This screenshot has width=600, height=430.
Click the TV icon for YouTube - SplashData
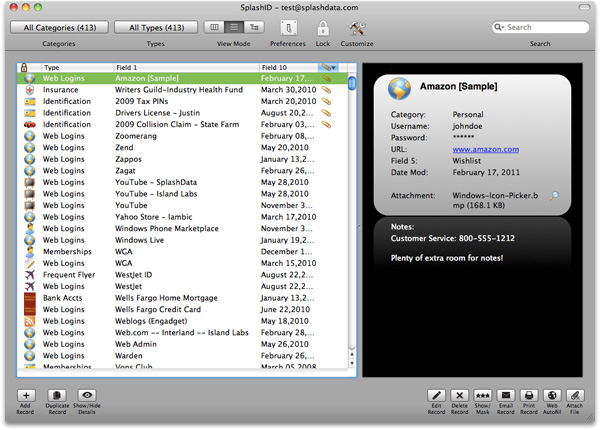29,182
